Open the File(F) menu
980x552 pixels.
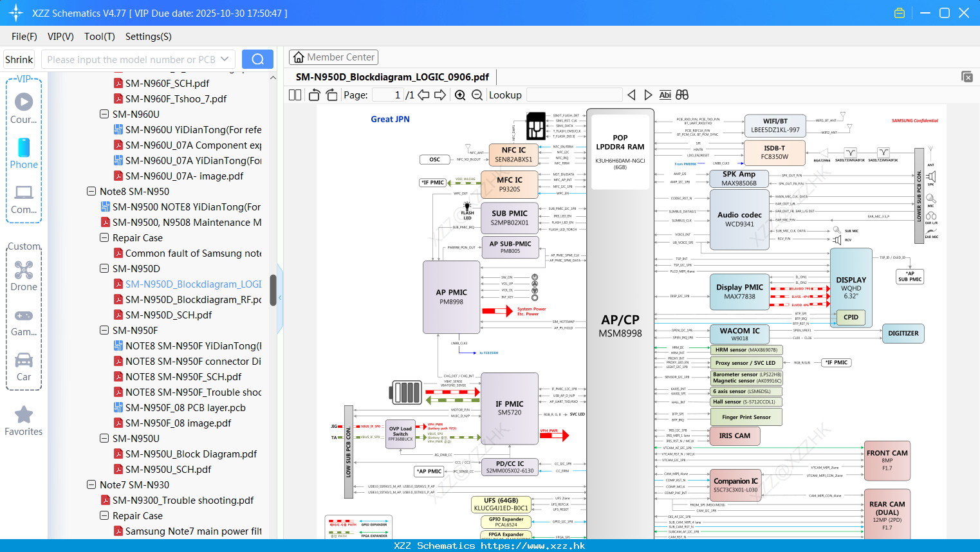24,37
